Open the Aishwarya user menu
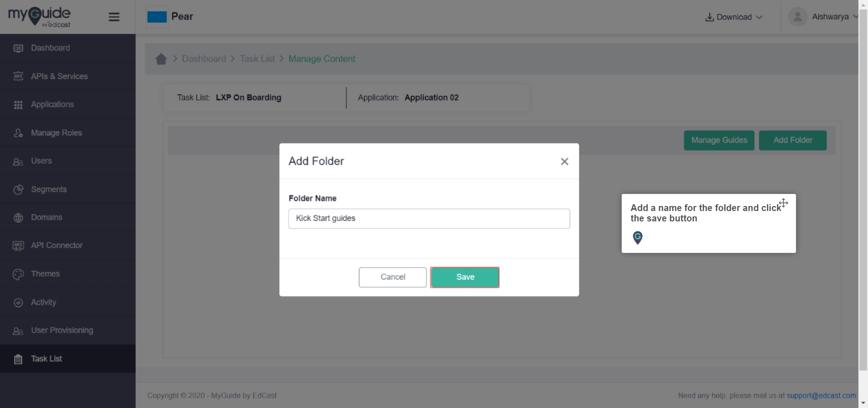This screenshot has height=408, width=868. point(823,17)
